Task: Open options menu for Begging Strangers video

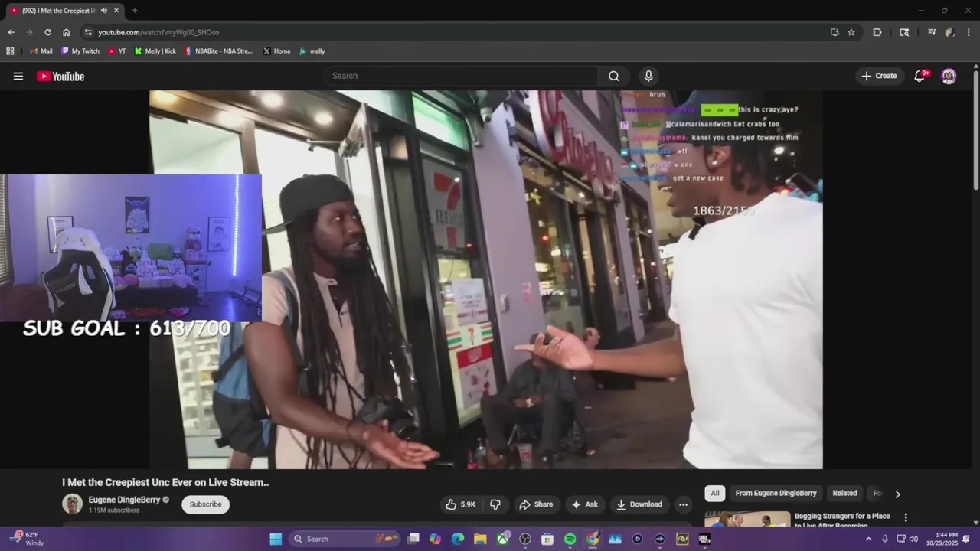Action: [906, 517]
